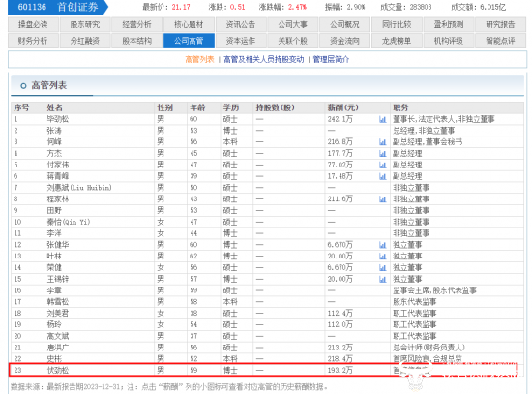Select name cell 唐洪广

tap(58, 348)
